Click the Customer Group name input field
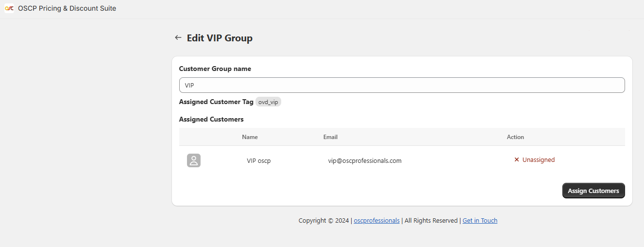Screen dimensions: 644x247 pos(402,85)
